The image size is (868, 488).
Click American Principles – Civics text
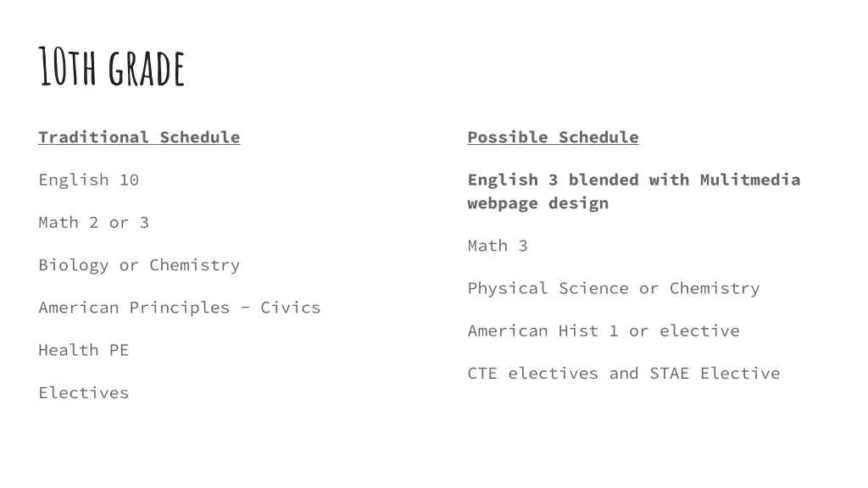click(x=180, y=308)
